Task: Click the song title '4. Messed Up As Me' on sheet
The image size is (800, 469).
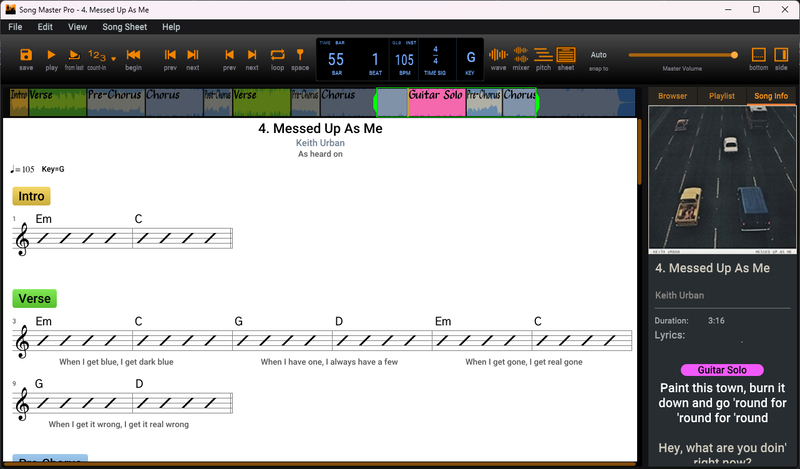Action: pos(320,129)
